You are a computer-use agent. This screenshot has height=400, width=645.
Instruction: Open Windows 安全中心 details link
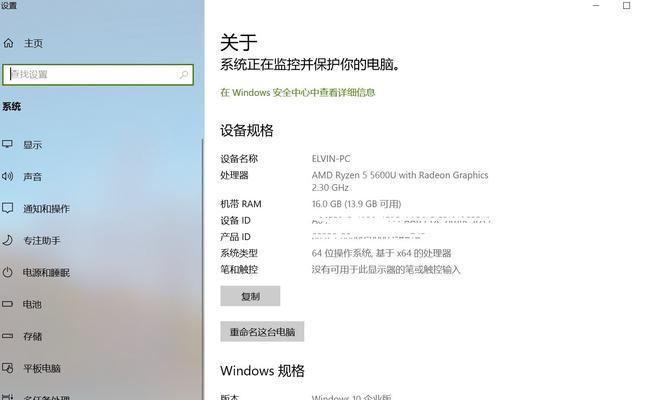click(297, 93)
